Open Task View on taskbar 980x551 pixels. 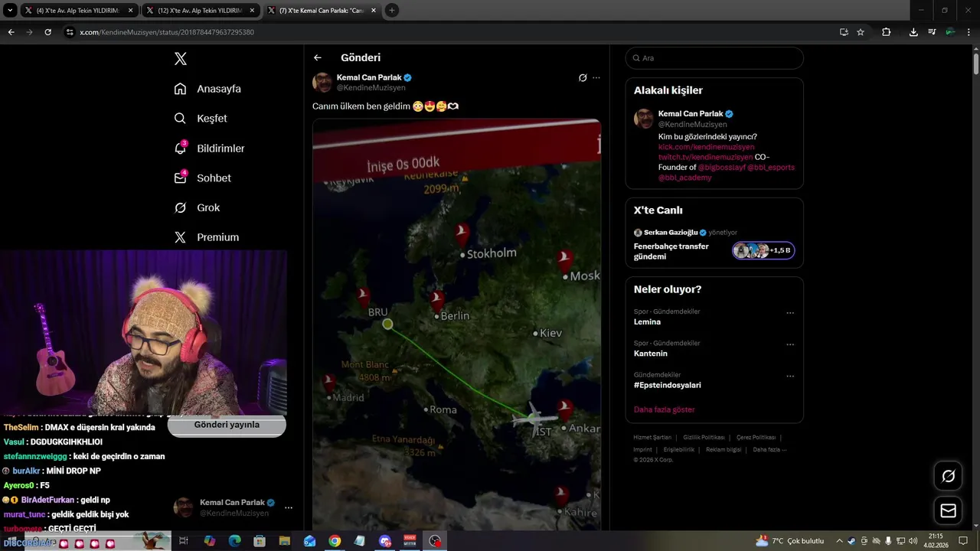click(184, 541)
